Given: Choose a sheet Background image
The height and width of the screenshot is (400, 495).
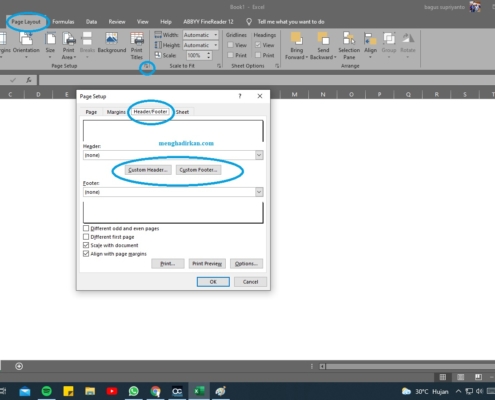Looking at the screenshot, I should pos(112,43).
